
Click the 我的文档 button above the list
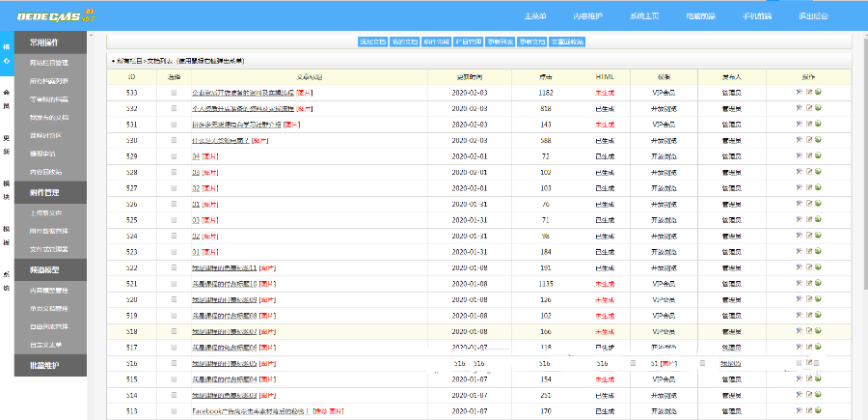(x=404, y=42)
